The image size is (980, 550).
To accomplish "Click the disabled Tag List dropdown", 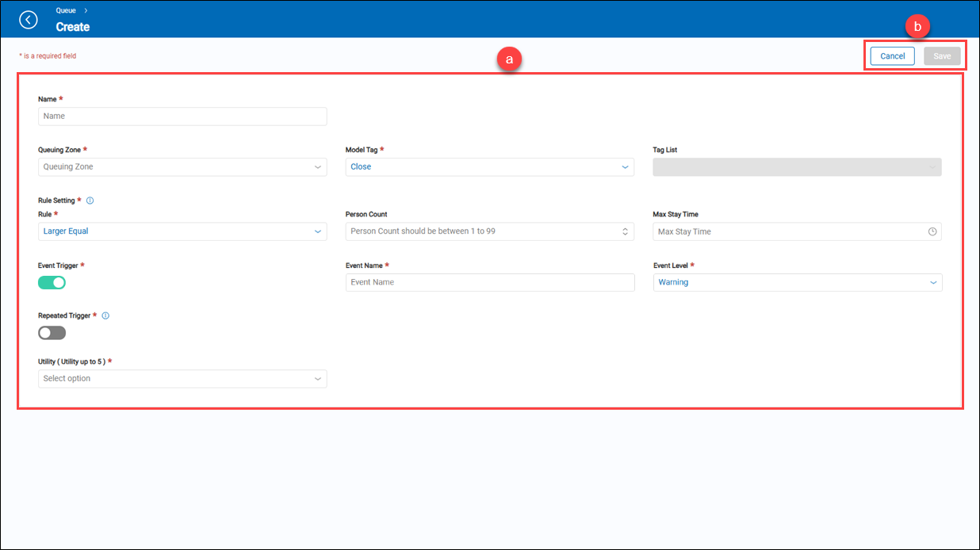I will coord(797,167).
